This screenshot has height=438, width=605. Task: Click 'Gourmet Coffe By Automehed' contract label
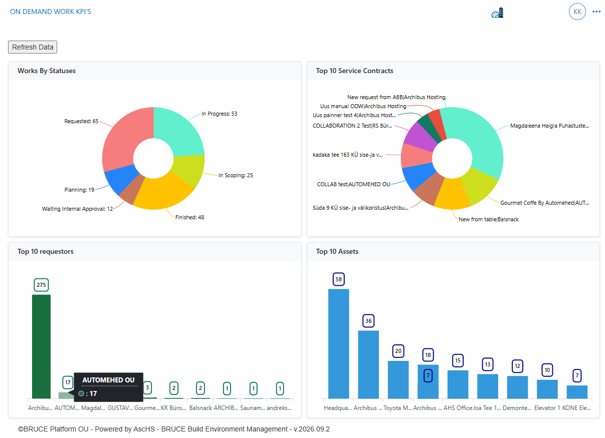click(544, 203)
